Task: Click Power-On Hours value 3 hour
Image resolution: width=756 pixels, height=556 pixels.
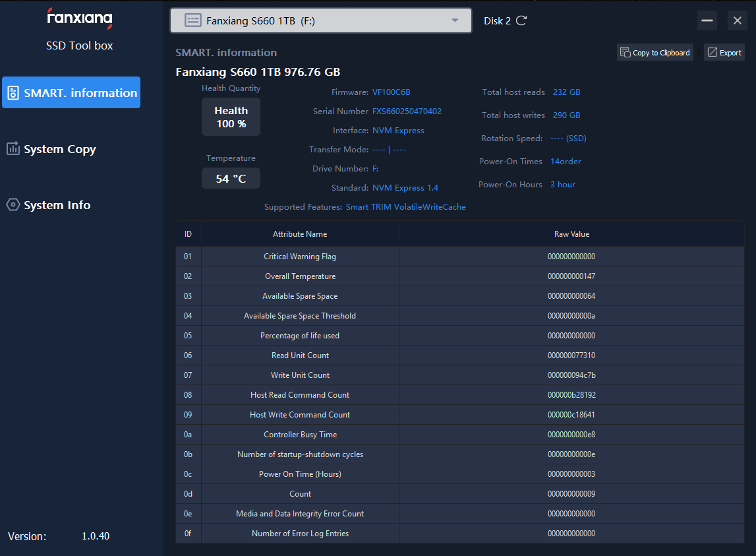Action: (563, 185)
